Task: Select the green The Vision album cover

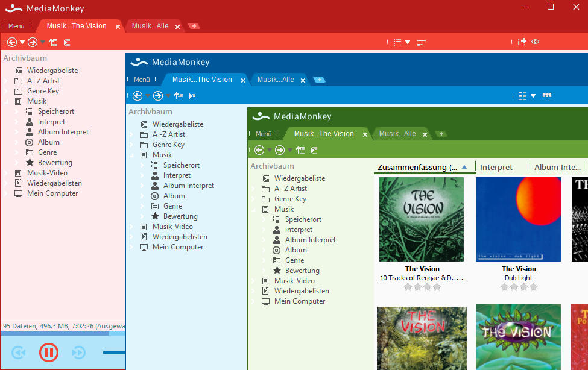Action: coord(422,219)
